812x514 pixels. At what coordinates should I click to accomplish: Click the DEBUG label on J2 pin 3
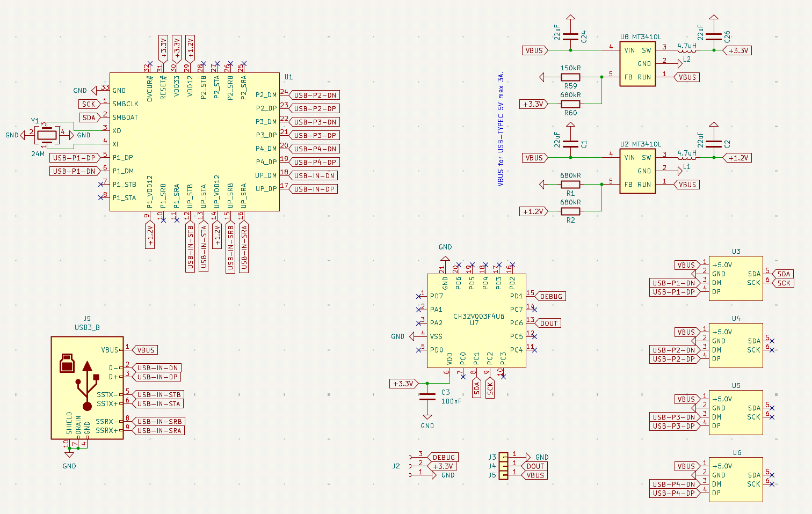pos(443,457)
